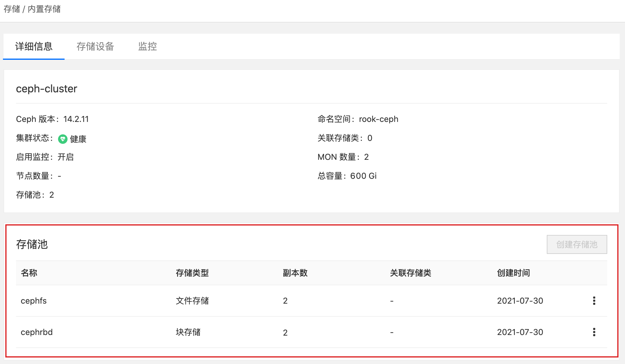Click the cephfs pool name
625x364 pixels.
click(34, 301)
